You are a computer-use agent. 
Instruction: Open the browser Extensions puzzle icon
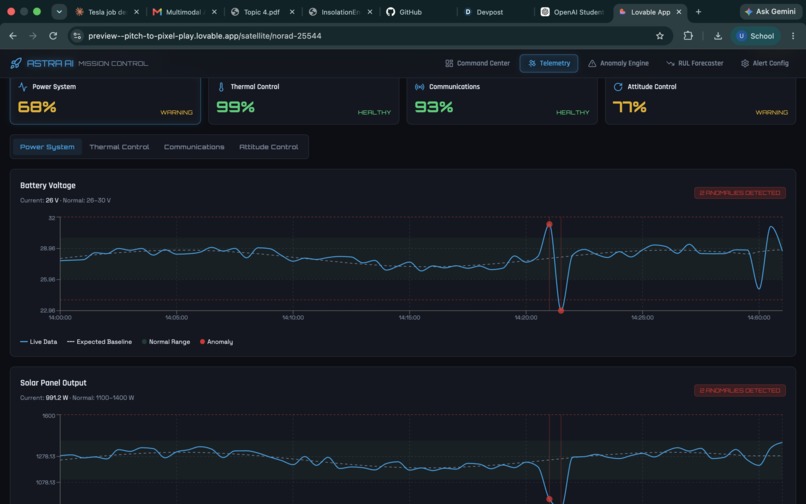point(688,36)
